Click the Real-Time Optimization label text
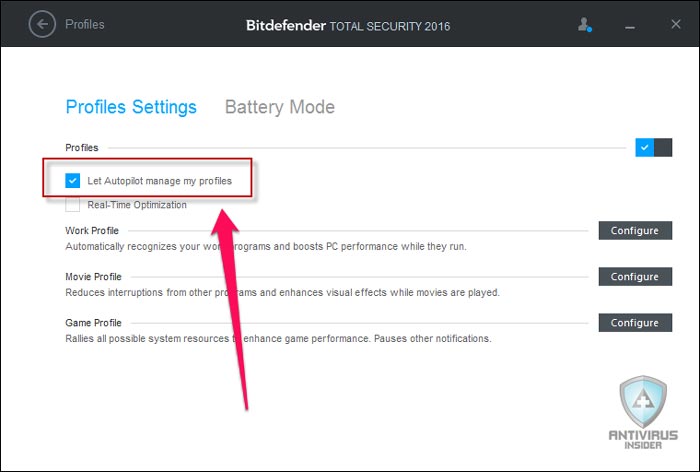This screenshot has height=472, width=700. (137, 205)
